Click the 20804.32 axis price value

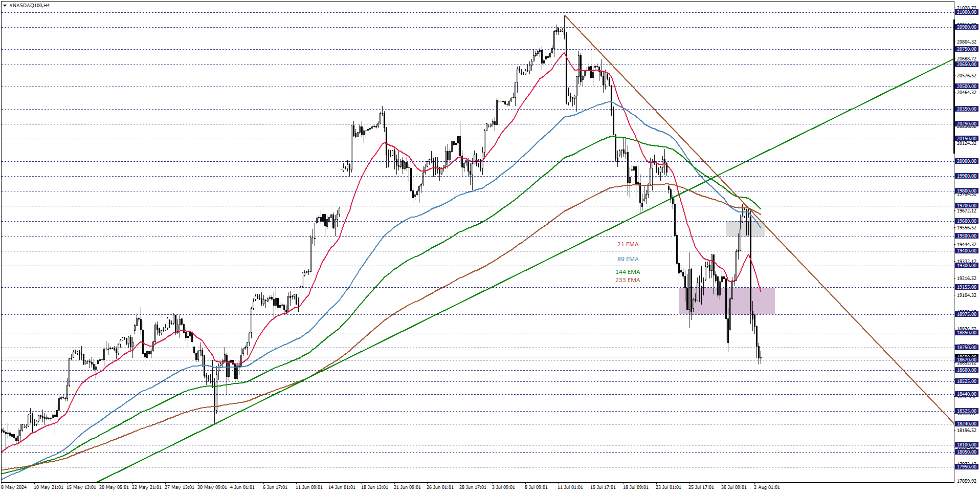[967, 42]
